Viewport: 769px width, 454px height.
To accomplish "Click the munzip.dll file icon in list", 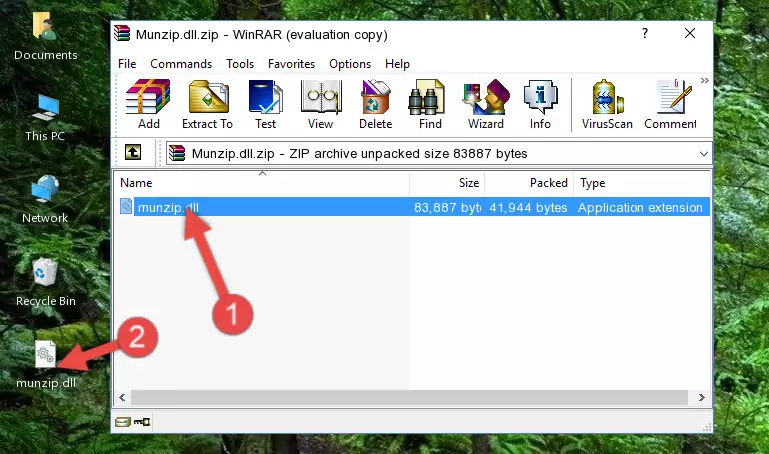I will tap(126, 206).
